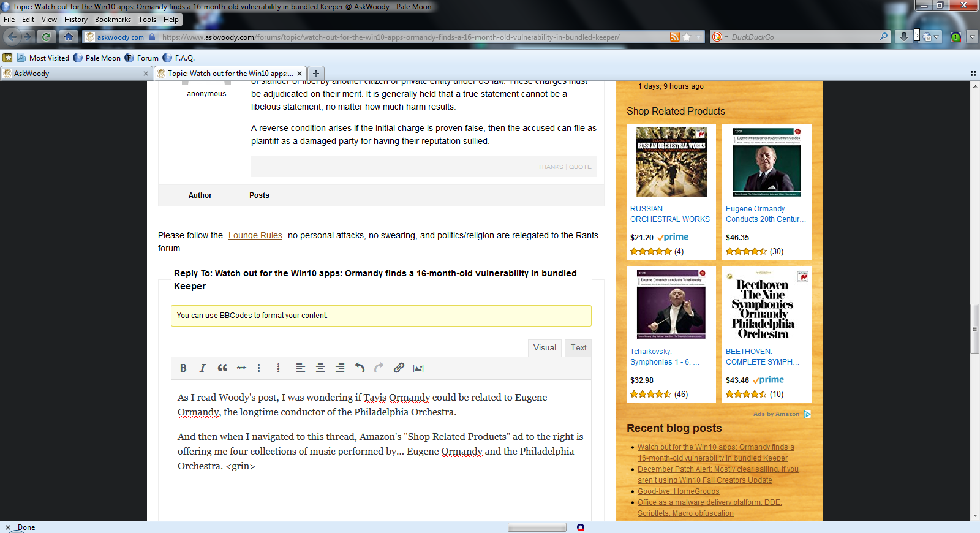Open the green badge extension icon

956,37
